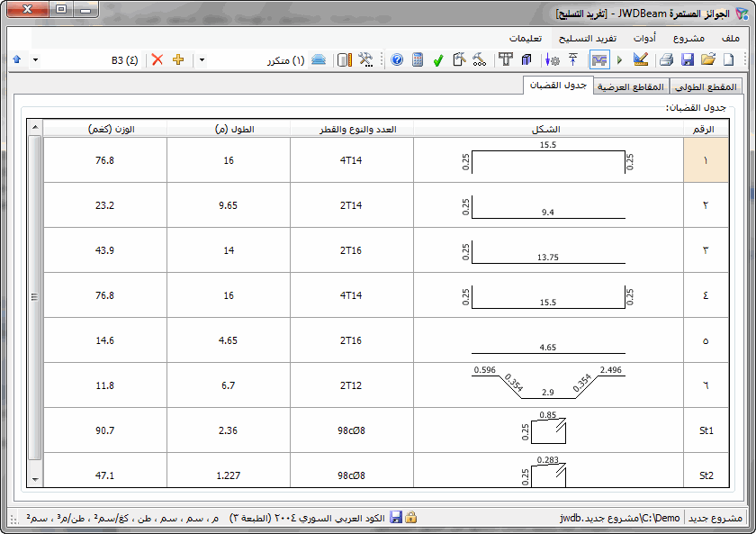This screenshot has height=534, width=756.
Task: Click the table scrollbar down arrow
Action: coord(35,479)
